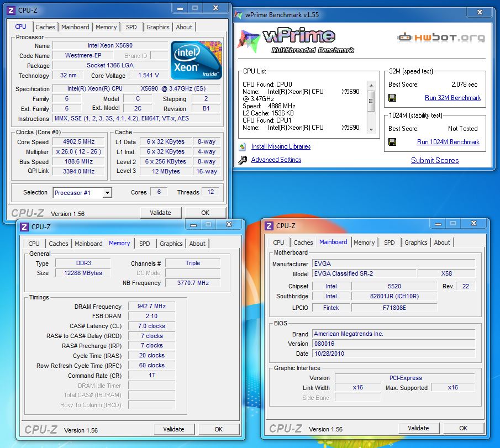Click the QPI Link value 3394.0 MHz

coord(79,172)
